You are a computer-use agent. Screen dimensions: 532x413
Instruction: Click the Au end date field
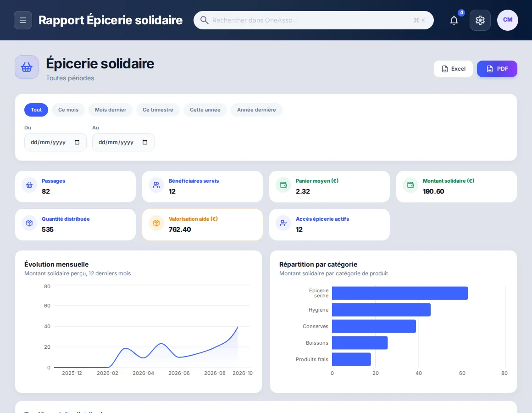click(123, 142)
